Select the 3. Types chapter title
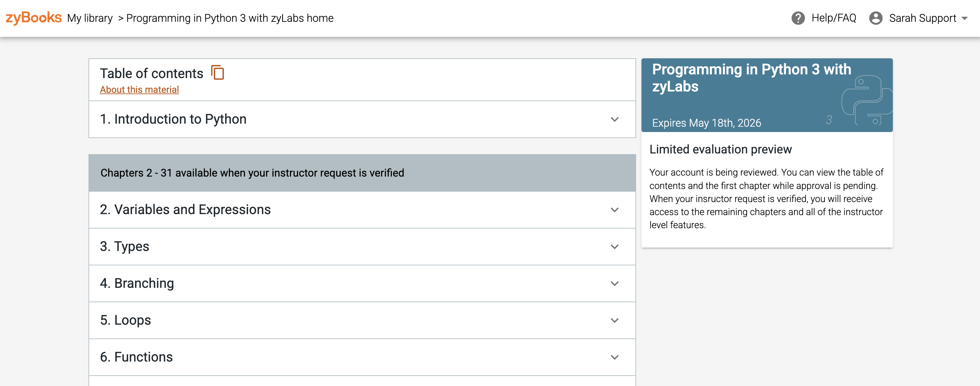The width and height of the screenshot is (980, 386). [x=124, y=246]
